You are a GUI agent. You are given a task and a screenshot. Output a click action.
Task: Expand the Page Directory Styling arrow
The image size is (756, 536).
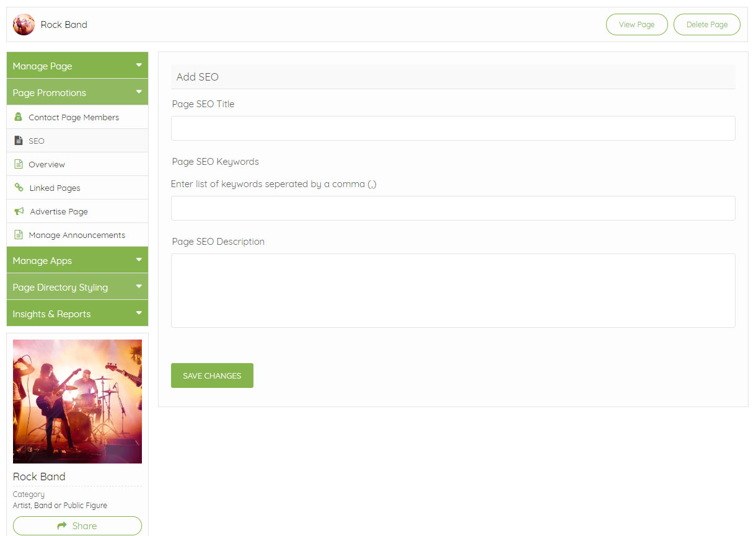tap(139, 286)
